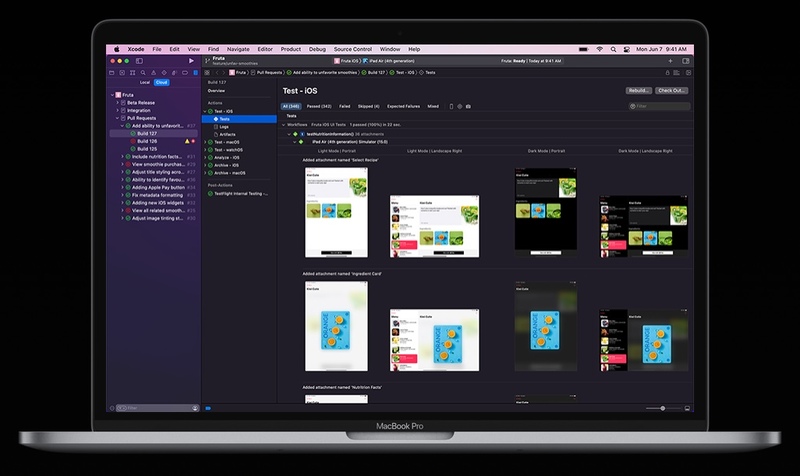Click the navigator Filter field at bottom
The height and width of the screenshot is (476, 800).
click(x=157, y=408)
